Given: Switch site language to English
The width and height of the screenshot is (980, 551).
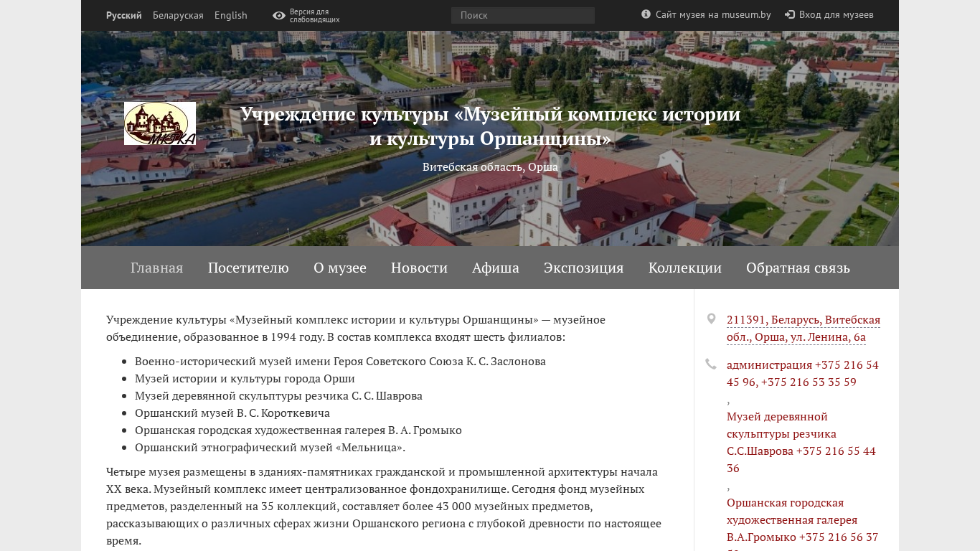Looking at the screenshot, I should [231, 15].
